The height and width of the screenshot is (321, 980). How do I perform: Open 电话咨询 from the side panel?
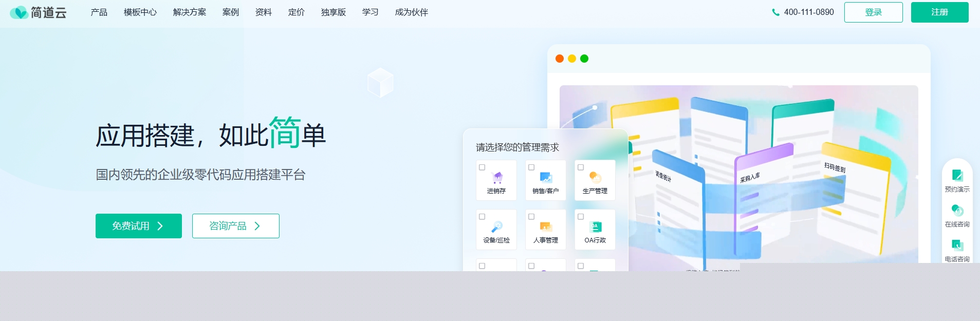[x=957, y=250]
